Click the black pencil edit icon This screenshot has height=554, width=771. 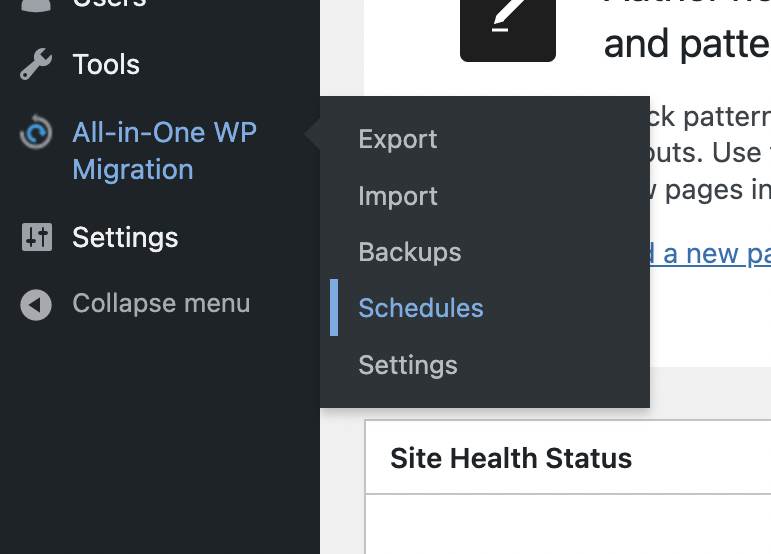(x=507, y=20)
